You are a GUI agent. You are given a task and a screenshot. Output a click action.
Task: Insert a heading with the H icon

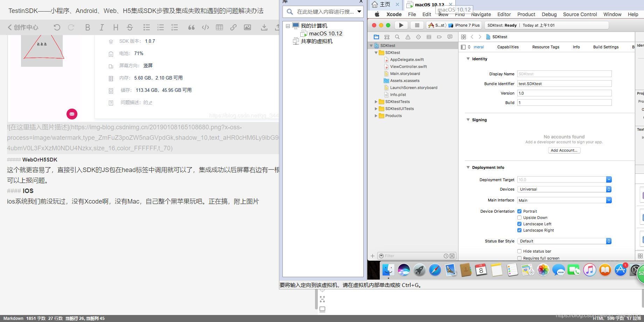click(116, 27)
